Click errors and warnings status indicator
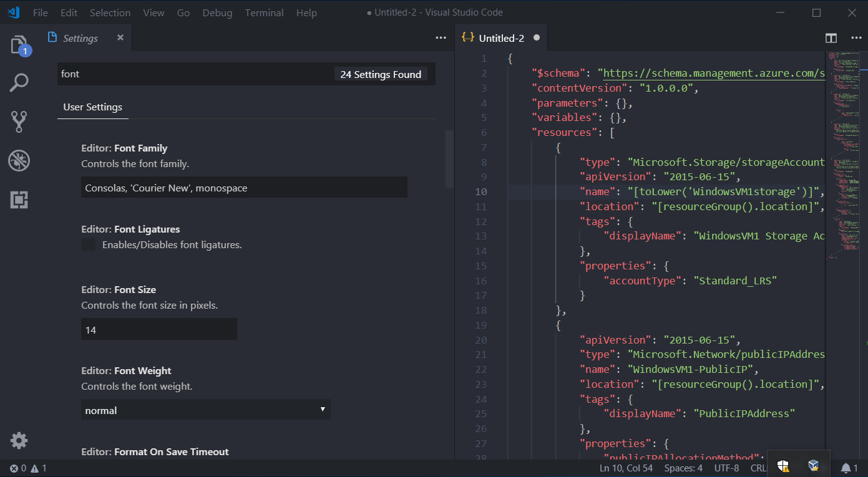 [x=28, y=468]
